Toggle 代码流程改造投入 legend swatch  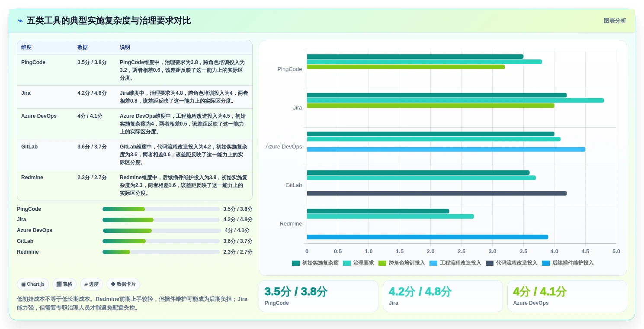click(x=490, y=263)
